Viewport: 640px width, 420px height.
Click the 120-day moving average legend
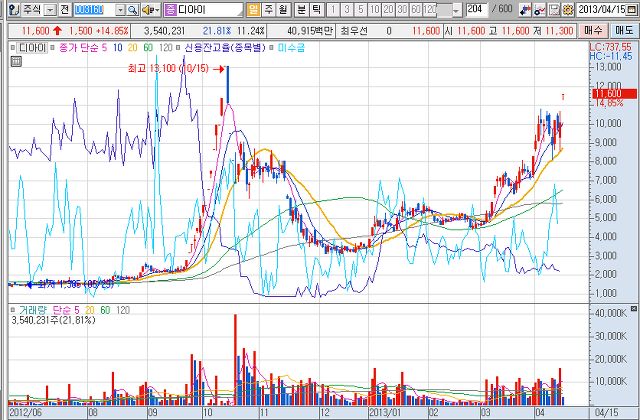point(165,48)
